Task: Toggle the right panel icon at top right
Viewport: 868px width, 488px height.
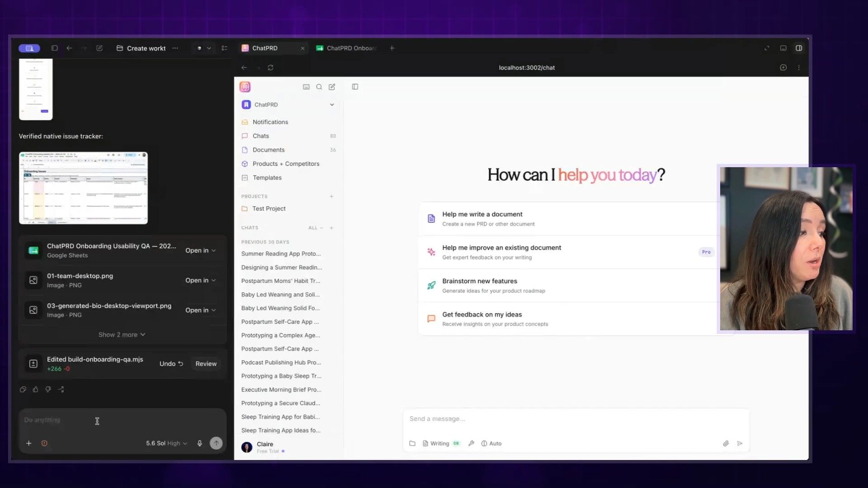Action: [799, 48]
